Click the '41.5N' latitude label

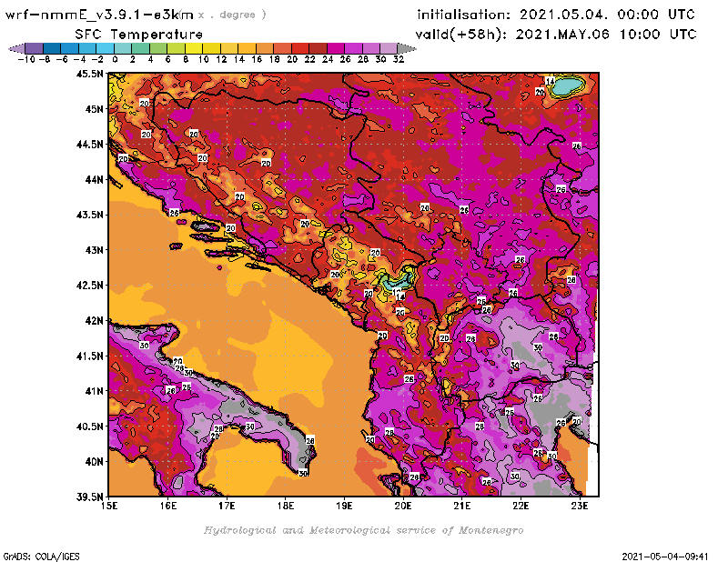pos(90,356)
